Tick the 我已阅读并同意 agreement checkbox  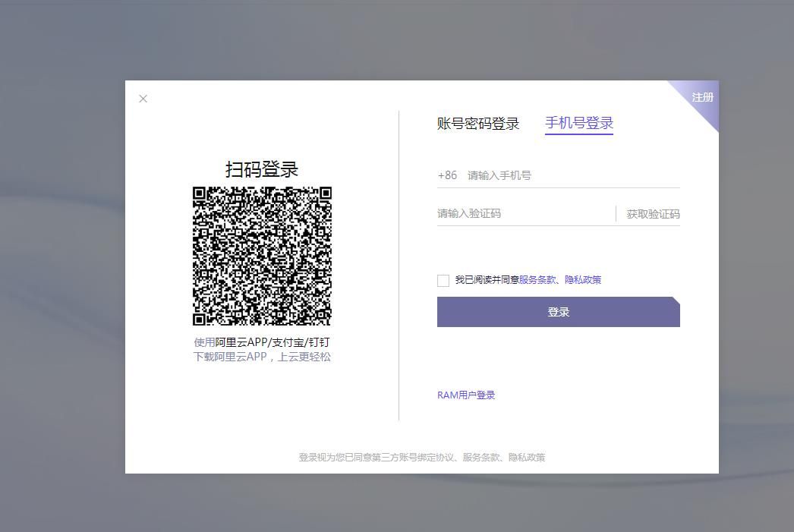(x=443, y=281)
